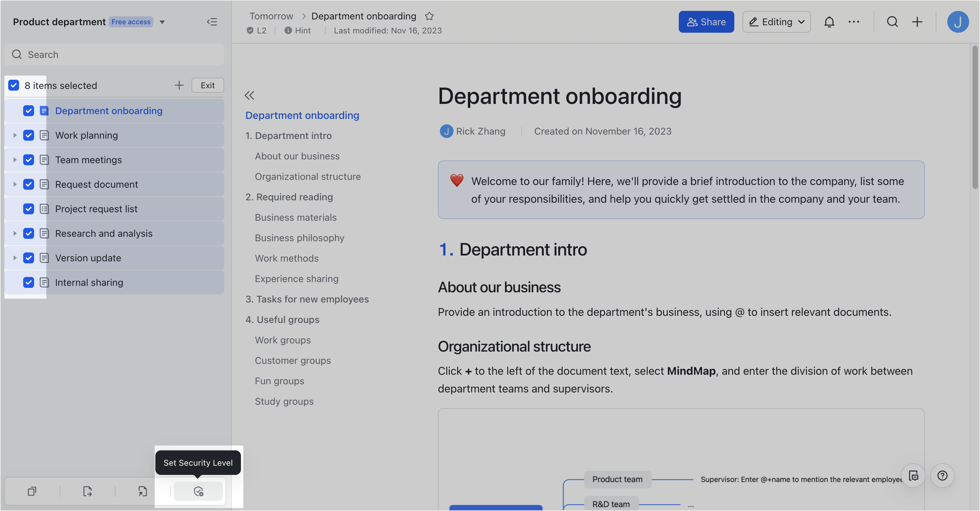Click the Share button
980x511 pixels.
pos(706,22)
